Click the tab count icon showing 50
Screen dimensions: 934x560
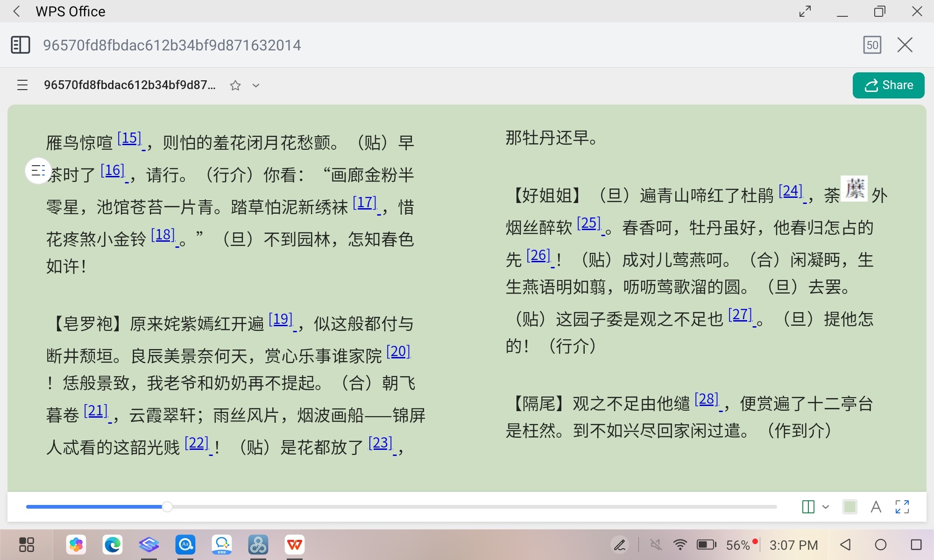pyautogui.click(x=872, y=45)
